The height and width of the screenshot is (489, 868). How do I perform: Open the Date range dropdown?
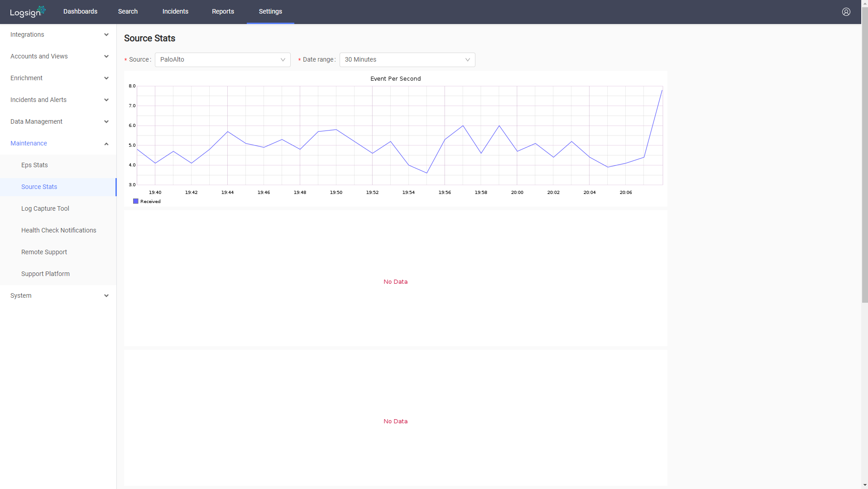coord(407,60)
